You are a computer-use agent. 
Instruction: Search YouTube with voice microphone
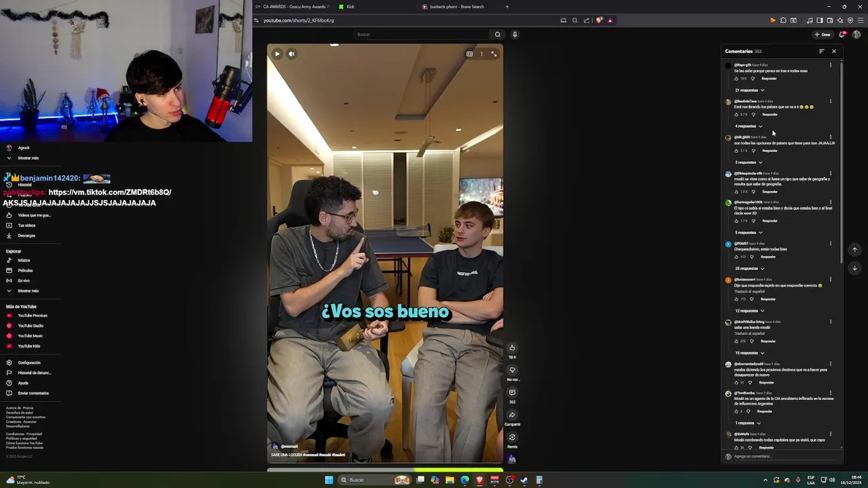click(515, 35)
